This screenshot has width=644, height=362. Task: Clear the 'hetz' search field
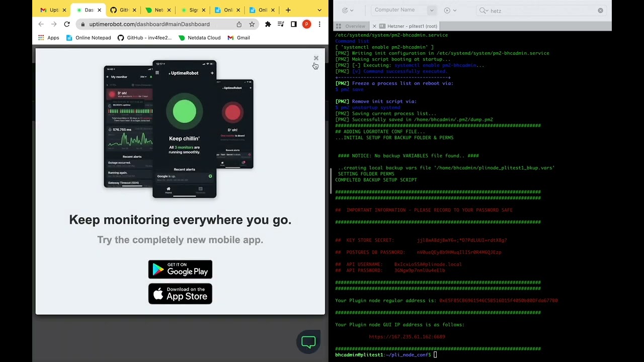[x=600, y=11]
